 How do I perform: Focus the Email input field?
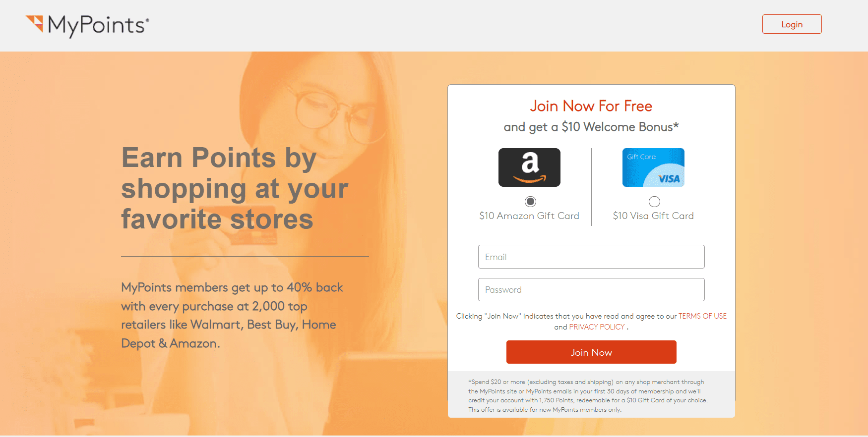click(x=591, y=257)
